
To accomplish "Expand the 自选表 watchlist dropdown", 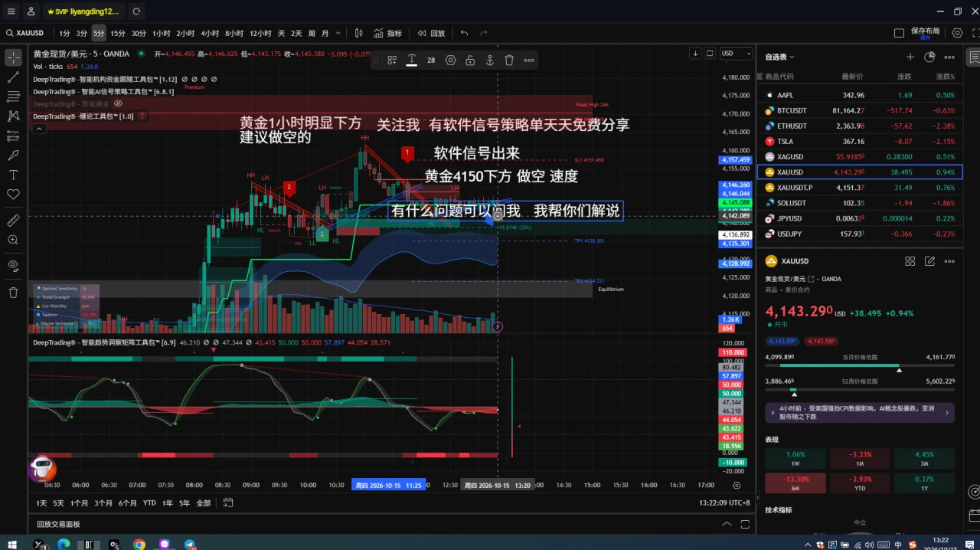I will [779, 57].
